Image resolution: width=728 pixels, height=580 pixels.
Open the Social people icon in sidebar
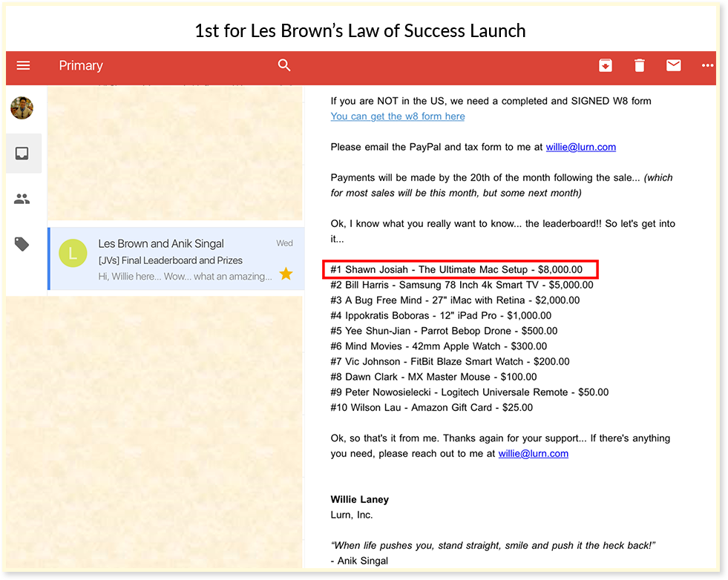coord(22,199)
